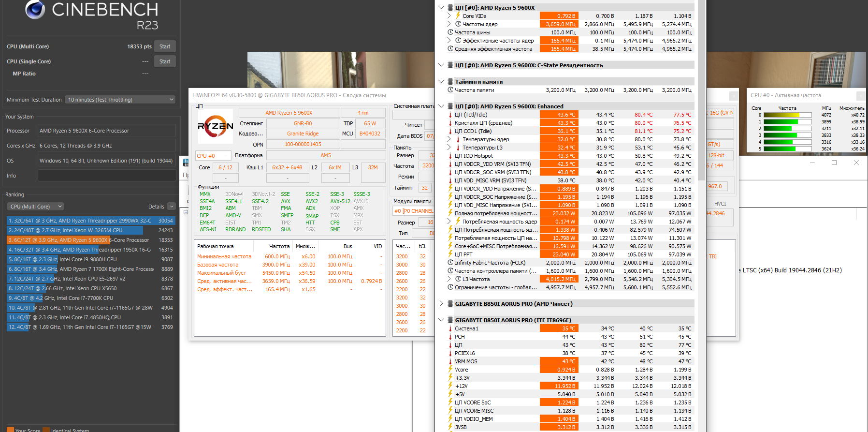Click the lightning icon of the +12V row
Image resolution: width=868 pixels, height=432 pixels.
tap(450, 386)
